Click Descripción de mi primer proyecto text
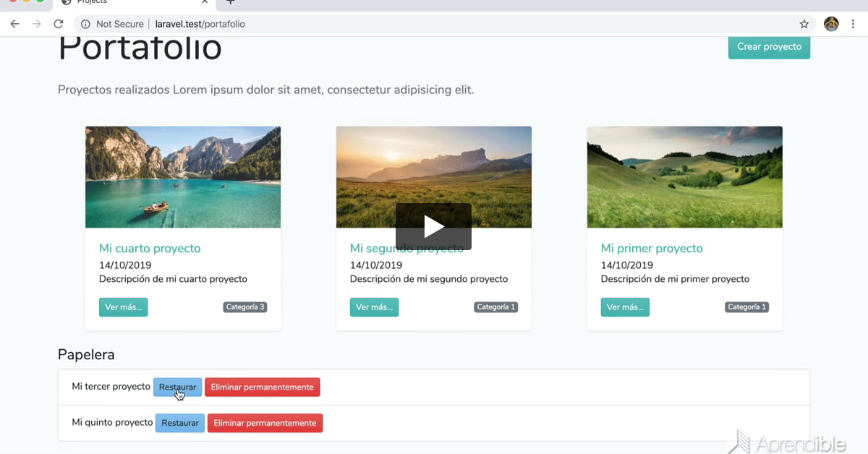Image resolution: width=868 pixels, height=454 pixels. 675,279
